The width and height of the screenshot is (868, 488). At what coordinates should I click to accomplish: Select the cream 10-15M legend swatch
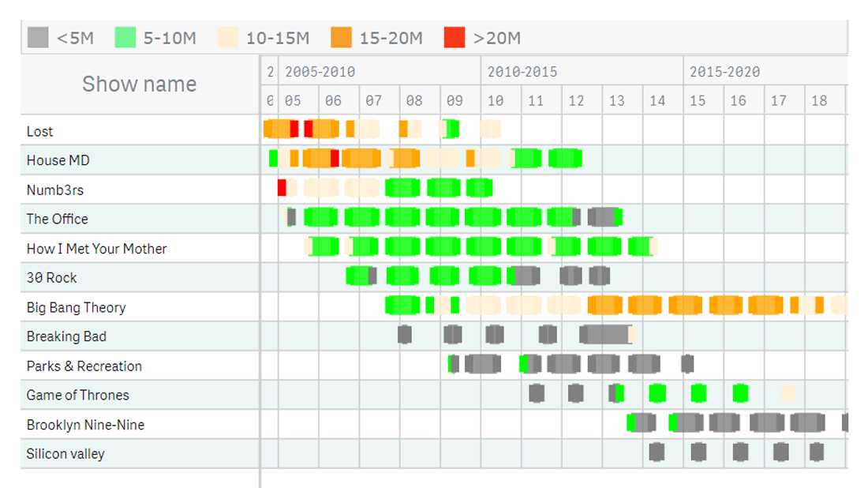pyautogui.click(x=228, y=37)
